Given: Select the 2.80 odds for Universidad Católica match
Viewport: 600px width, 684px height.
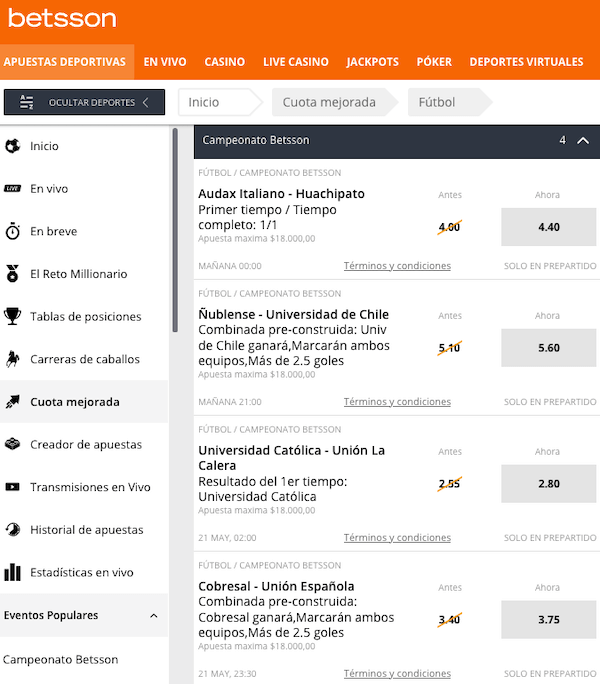Looking at the screenshot, I should pos(549,483).
